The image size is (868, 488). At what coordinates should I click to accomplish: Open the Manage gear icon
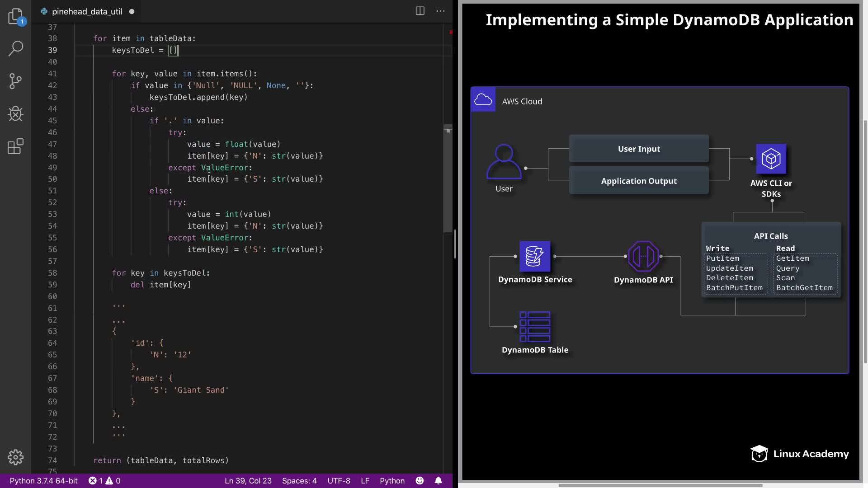tap(15, 457)
